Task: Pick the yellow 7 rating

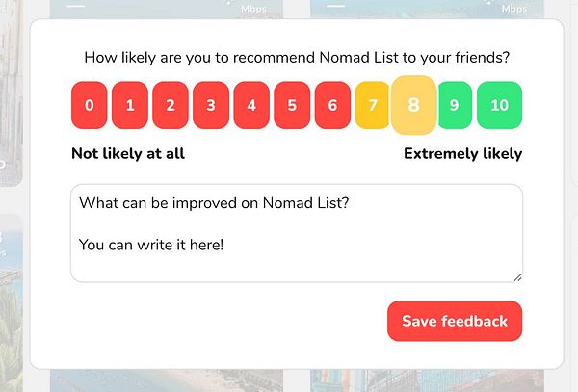Action: pyautogui.click(x=371, y=105)
